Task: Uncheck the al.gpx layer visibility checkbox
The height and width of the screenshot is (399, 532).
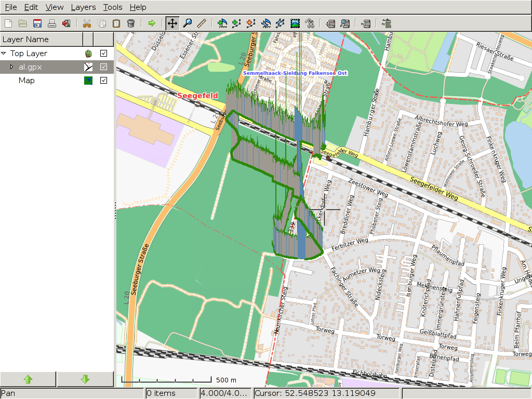Action: click(x=103, y=67)
